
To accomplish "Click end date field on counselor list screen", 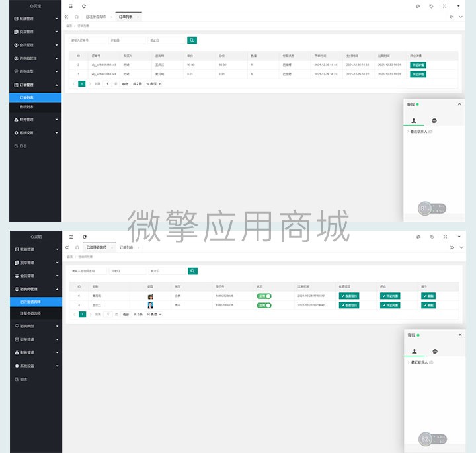I will click(x=167, y=271).
